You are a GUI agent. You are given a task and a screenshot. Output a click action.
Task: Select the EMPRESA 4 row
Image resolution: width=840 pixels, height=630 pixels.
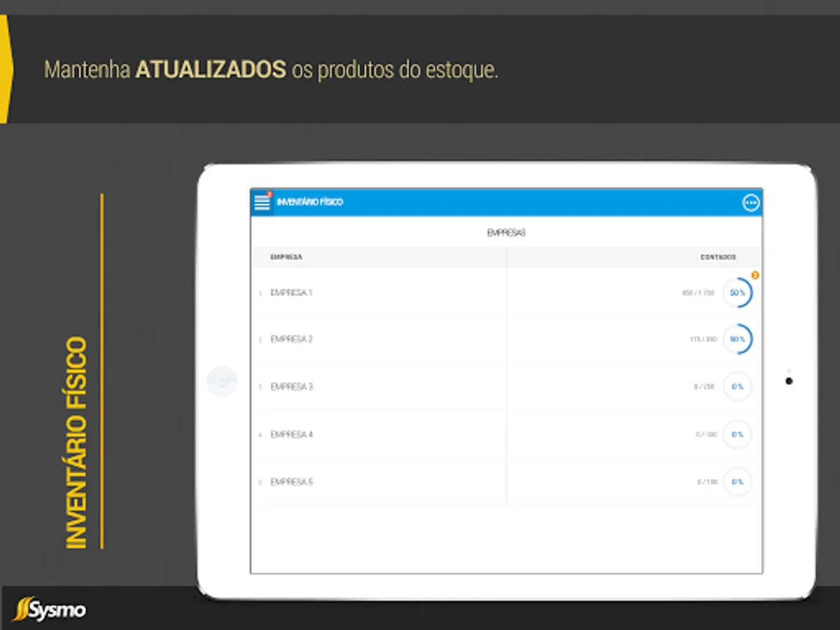(506, 434)
